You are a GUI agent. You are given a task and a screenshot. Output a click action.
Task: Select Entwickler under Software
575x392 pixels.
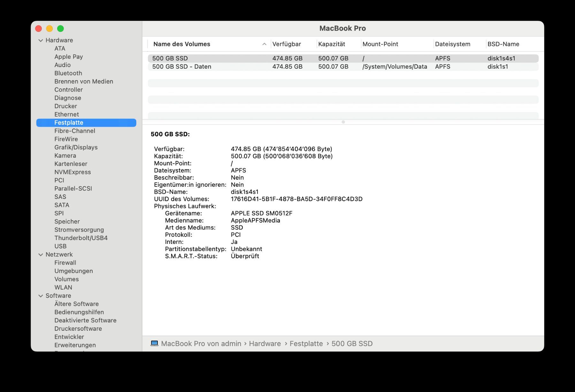click(x=69, y=337)
